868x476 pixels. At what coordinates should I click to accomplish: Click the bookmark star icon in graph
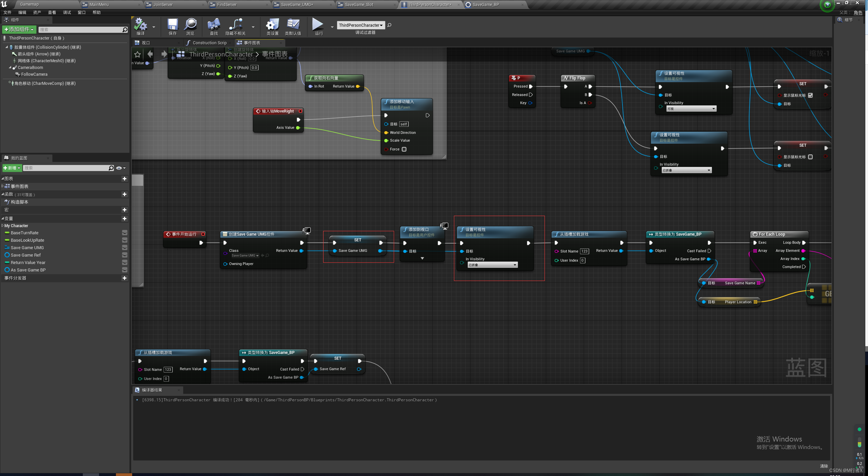click(x=137, y=54)
